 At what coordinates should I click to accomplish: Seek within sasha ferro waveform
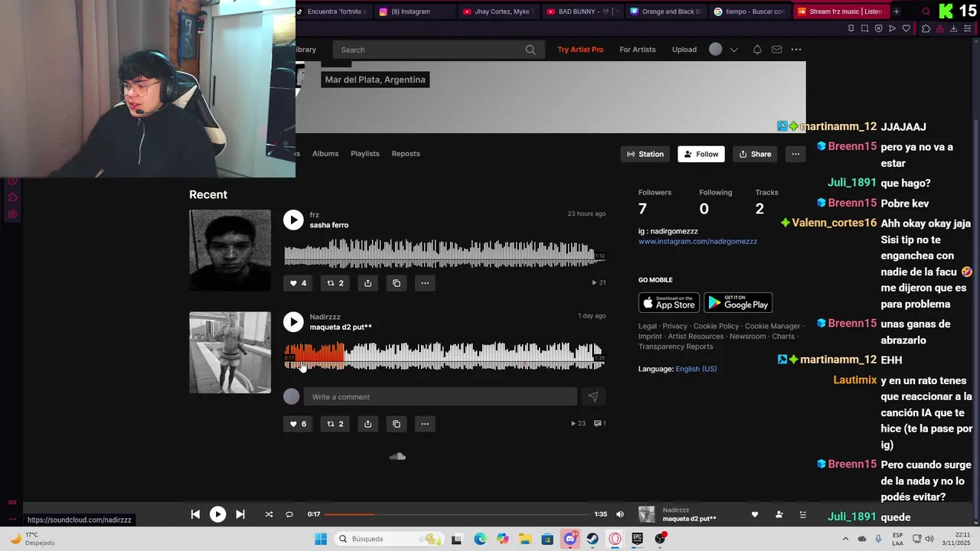444,255
